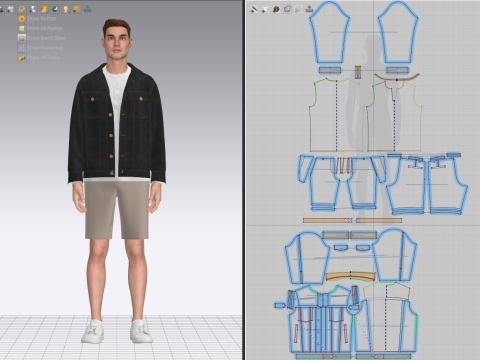Toggle Show Puckering option
This screenshot has width=480, height=360.
click(x=40, y=48)
